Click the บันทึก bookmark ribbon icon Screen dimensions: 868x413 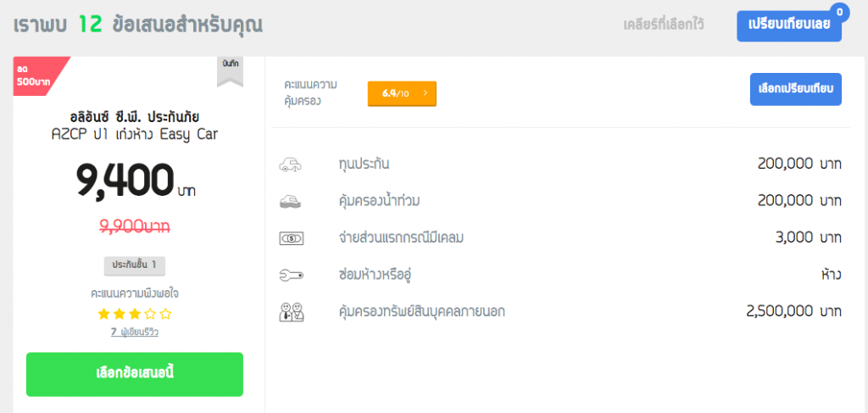(x=230, y=70)
